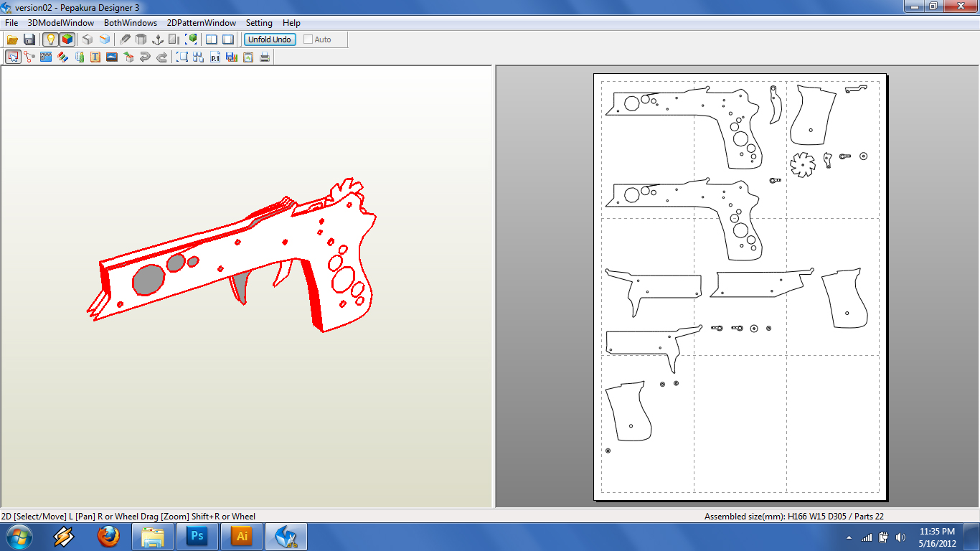Click the P.1 page number icon

point(215,57)
